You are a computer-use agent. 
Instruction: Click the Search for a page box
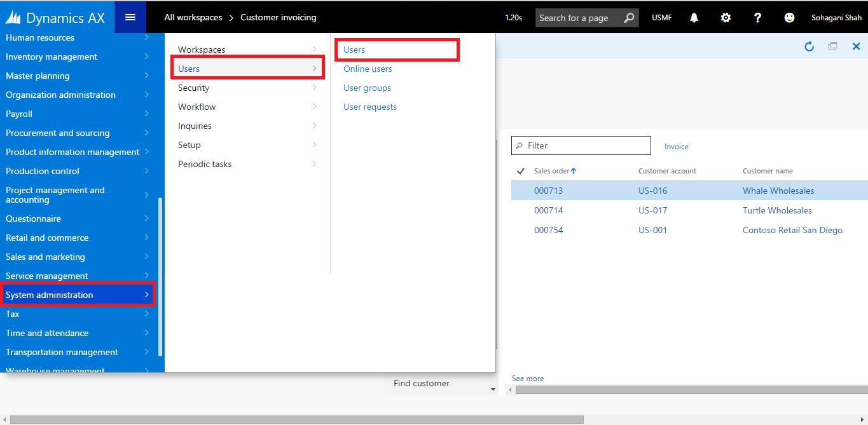coord(586,18)
